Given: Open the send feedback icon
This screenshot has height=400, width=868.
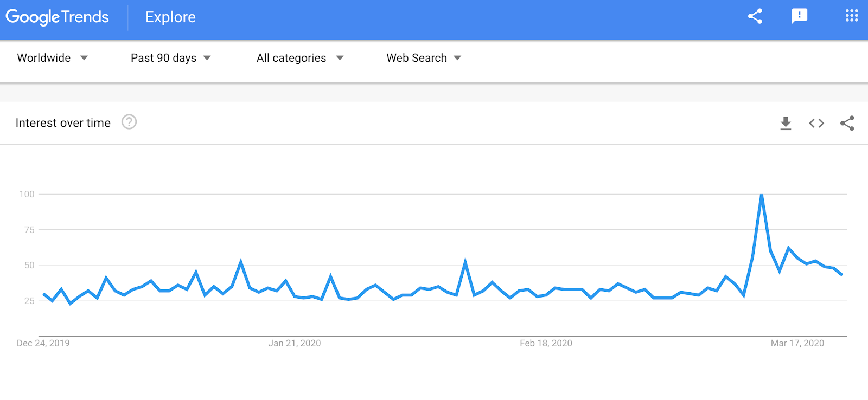Looking at the screenshot, I should click(x=799, y=16).
